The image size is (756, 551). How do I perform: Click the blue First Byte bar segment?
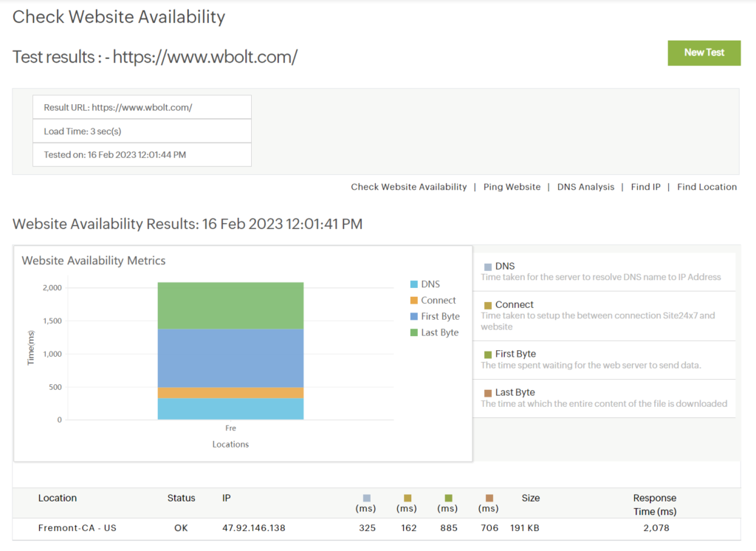pos(230,358)
